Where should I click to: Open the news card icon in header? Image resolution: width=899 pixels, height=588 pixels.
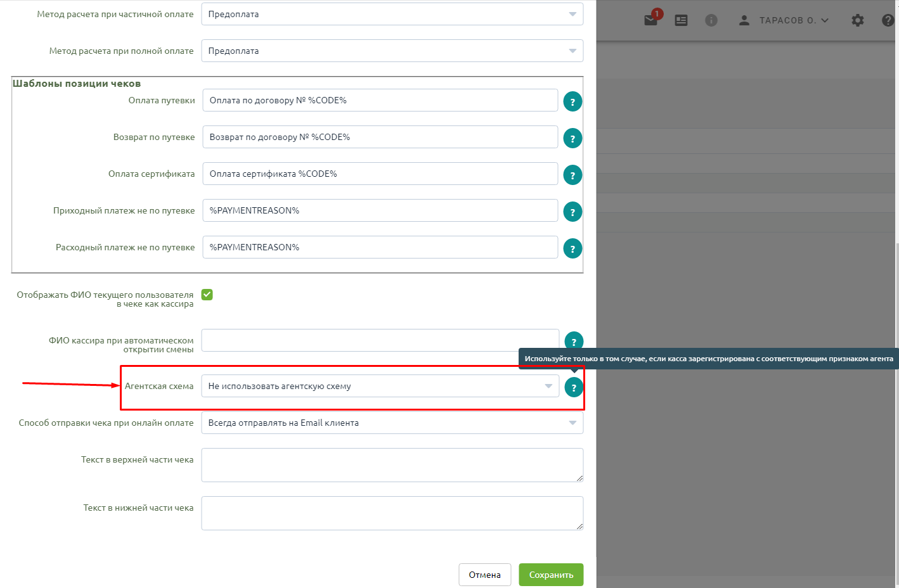pos(682,20)
